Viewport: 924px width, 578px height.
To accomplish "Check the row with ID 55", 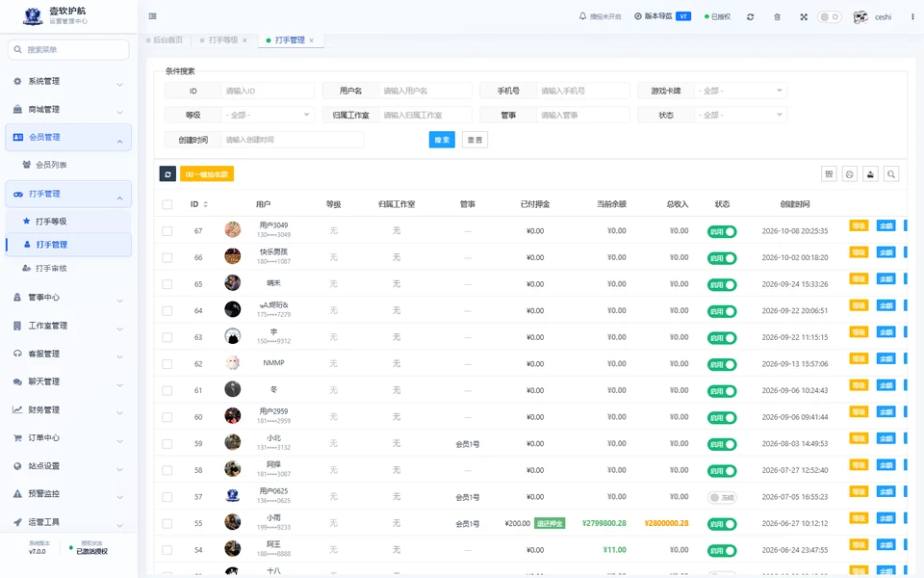I will [167, 524].
